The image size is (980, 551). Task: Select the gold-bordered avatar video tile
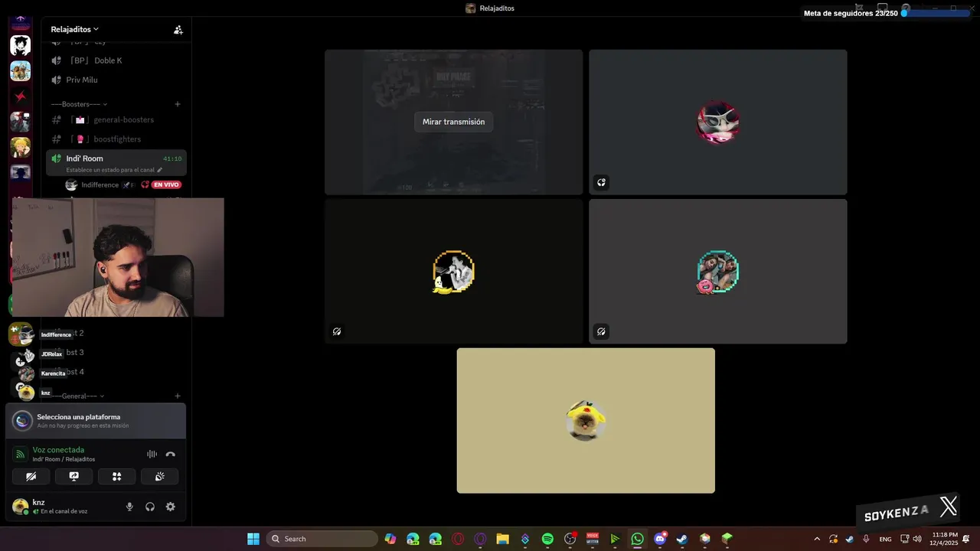[453, 271]
